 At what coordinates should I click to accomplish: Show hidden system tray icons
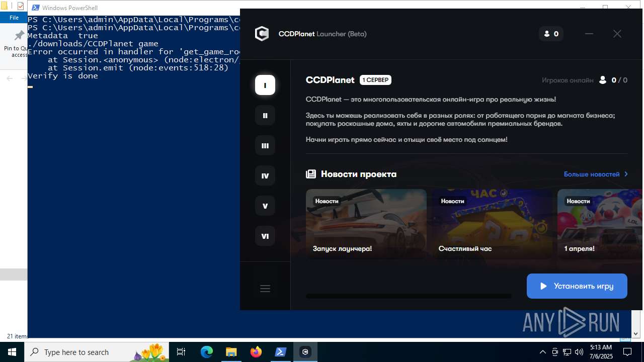tap(542, 352)
